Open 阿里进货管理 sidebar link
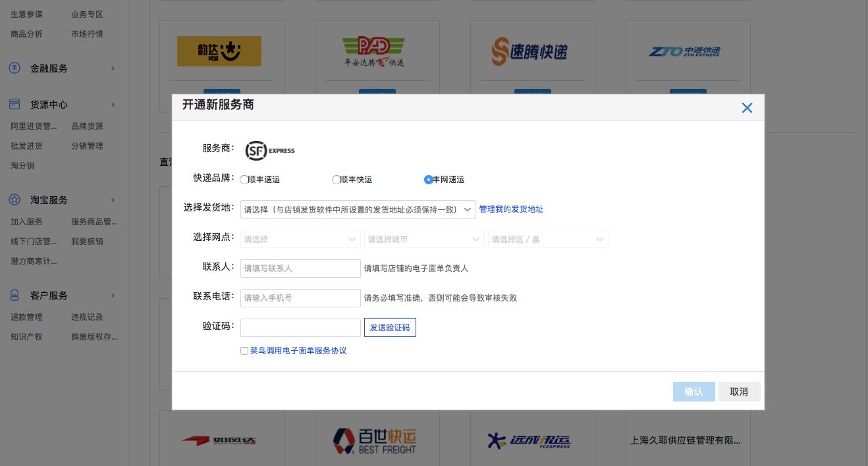 [x=34, y=126]
